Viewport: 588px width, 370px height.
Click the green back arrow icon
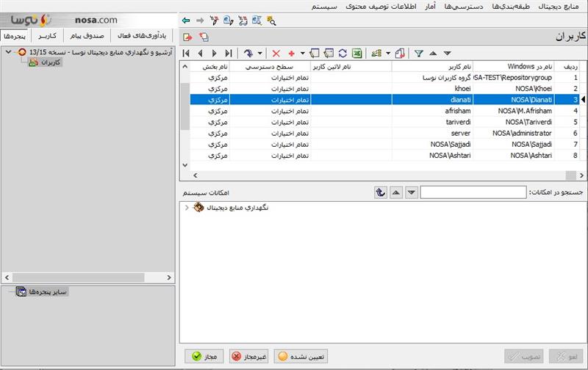tap(186, 21)
